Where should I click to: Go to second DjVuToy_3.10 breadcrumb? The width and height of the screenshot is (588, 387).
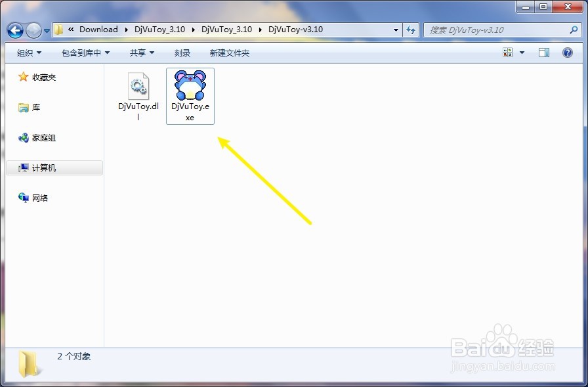[226, 30]
